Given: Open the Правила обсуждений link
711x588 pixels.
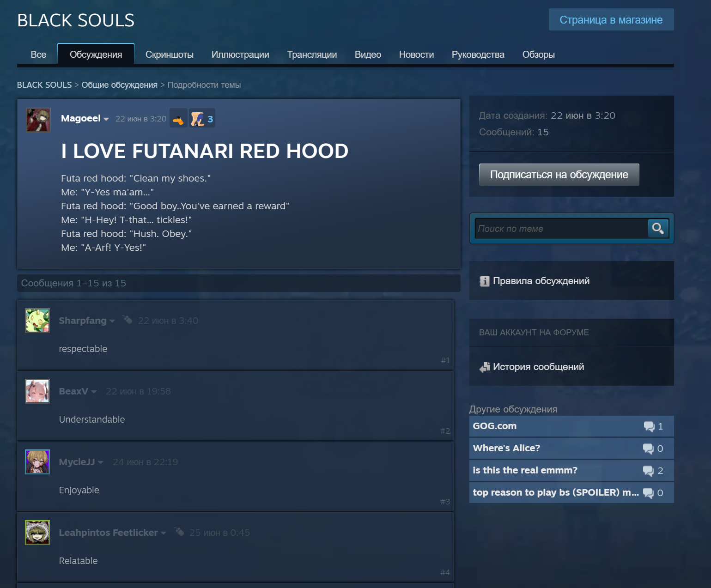Looking at the screenshot, I should coord(541,281).
